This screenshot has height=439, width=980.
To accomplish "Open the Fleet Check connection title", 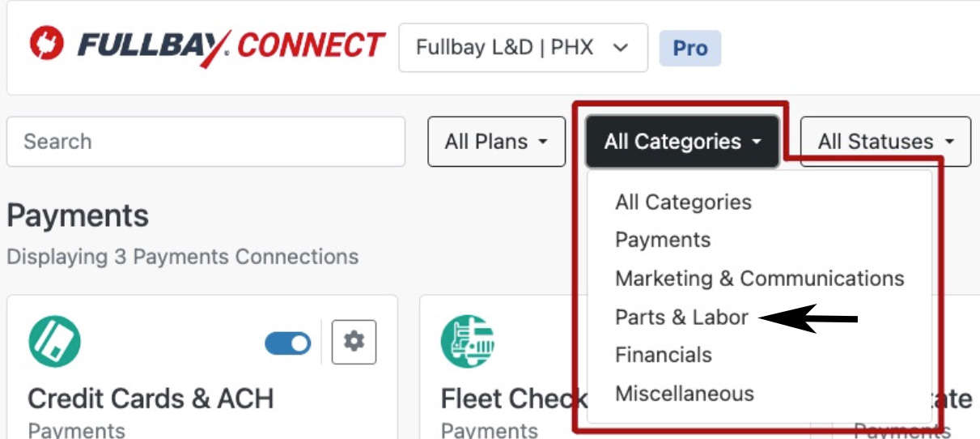I will (514, 399).
